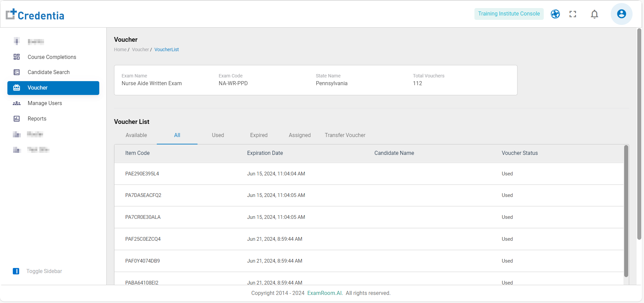Click the Credentia logo
The image size is (644, 303).
point(35,14)
